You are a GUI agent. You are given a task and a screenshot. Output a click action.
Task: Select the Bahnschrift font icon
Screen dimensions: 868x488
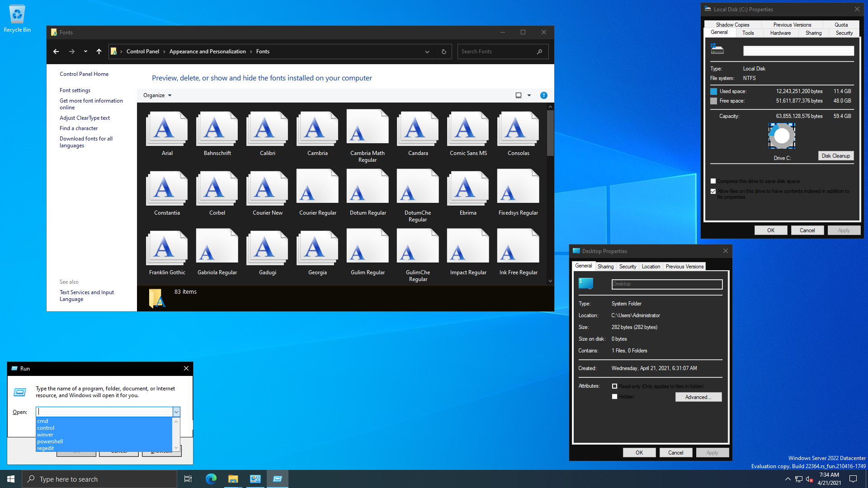pyautogui.click(x=217, y=129)
